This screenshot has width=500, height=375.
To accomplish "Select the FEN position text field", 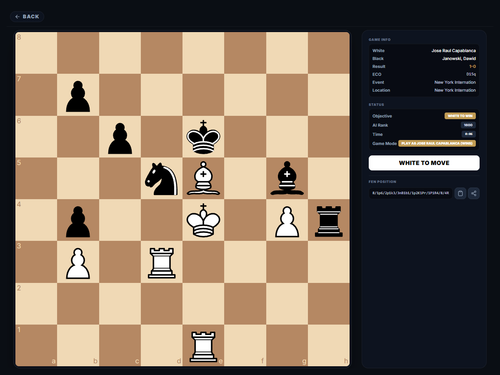I will pyautogui.click(x=410, y=193).
